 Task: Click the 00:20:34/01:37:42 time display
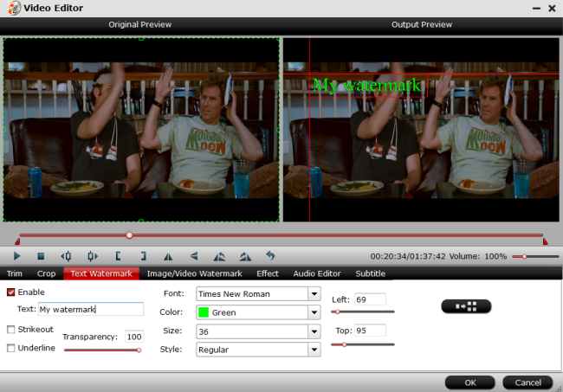408,256
